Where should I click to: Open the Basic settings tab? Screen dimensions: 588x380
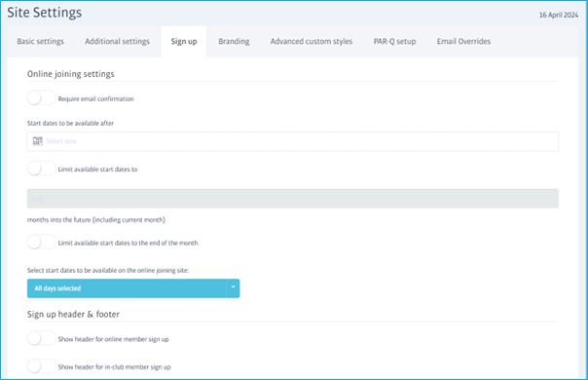tap(40, 41)
